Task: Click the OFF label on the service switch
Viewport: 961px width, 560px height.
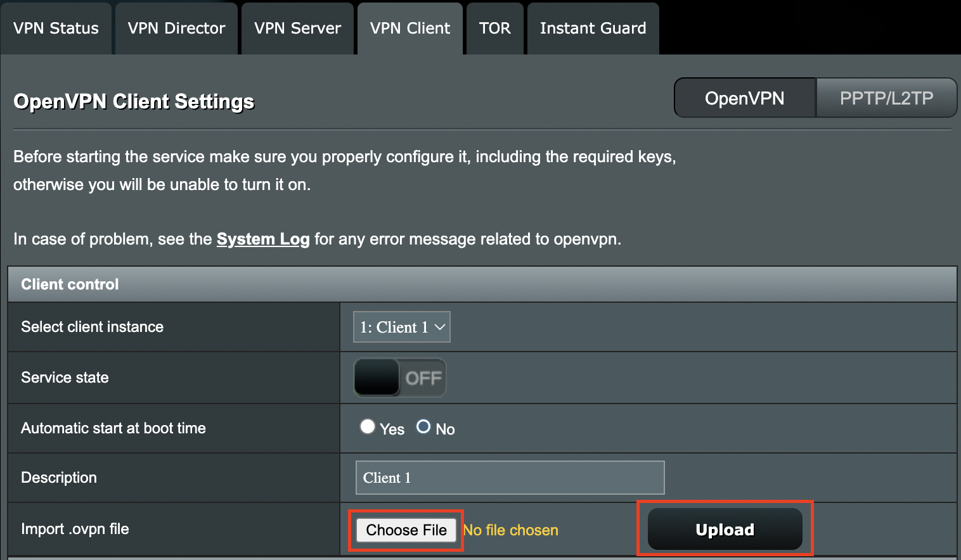Action: pyautogui.click(x=423, y=378)
